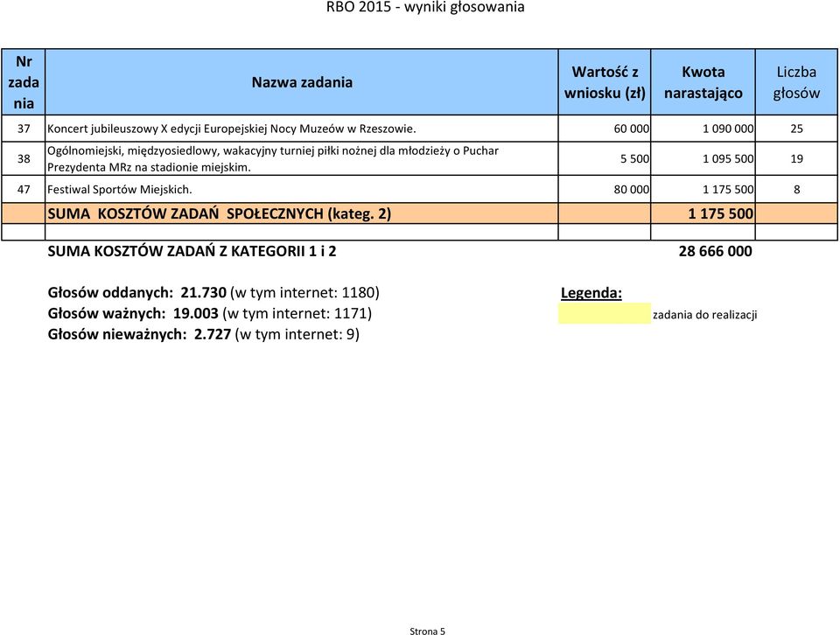Click the 'Legenda:' heading

coord(591,293)
